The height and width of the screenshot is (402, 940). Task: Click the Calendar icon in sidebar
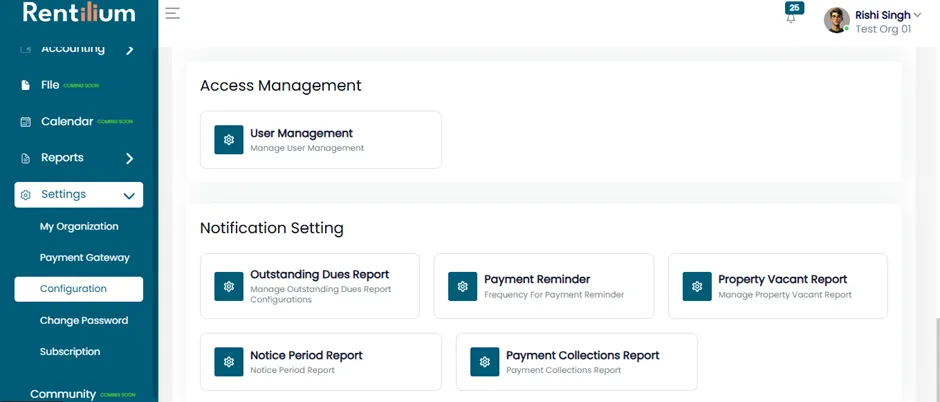25,122
